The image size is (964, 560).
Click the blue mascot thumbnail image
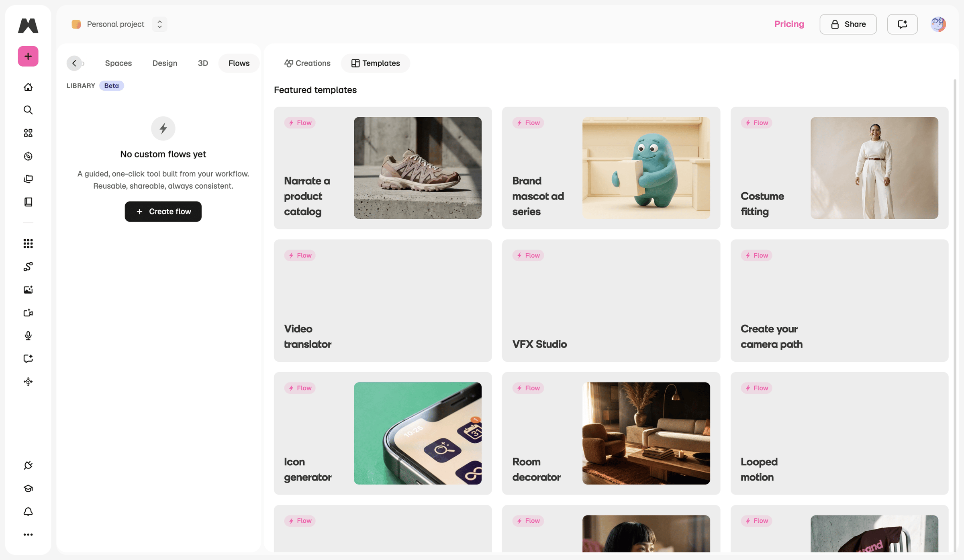pyautogui.click(x=646, y=168)
